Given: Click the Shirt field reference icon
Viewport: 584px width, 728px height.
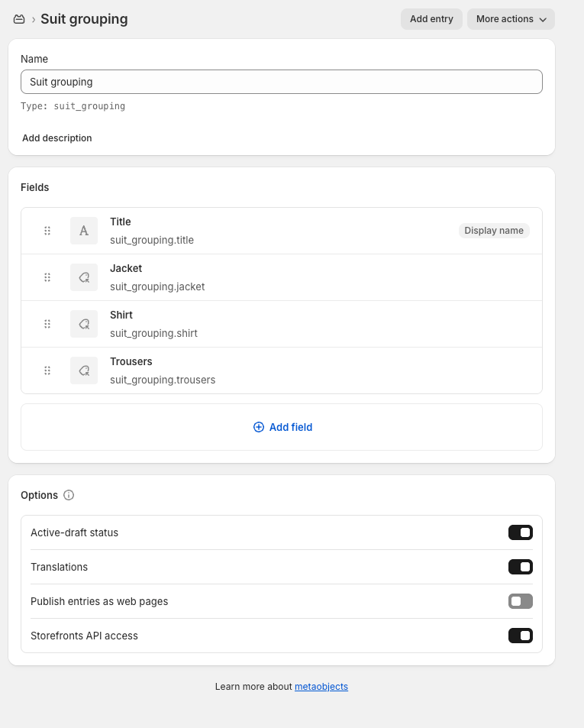Looking at the screenshot, I should tap(84, 324).
